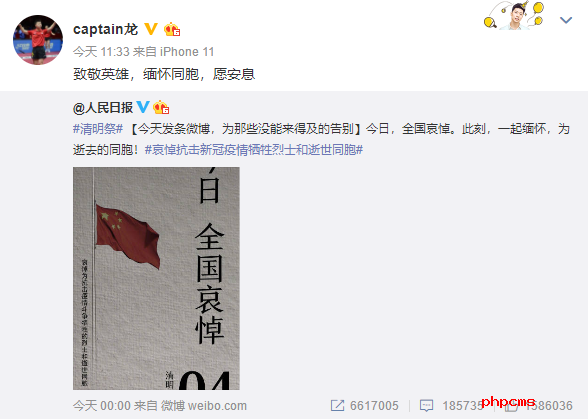Viewport: 588px width, 419px height.
Task: Click the cartoon card decoration icon
Action: click(x=514, y=15)
